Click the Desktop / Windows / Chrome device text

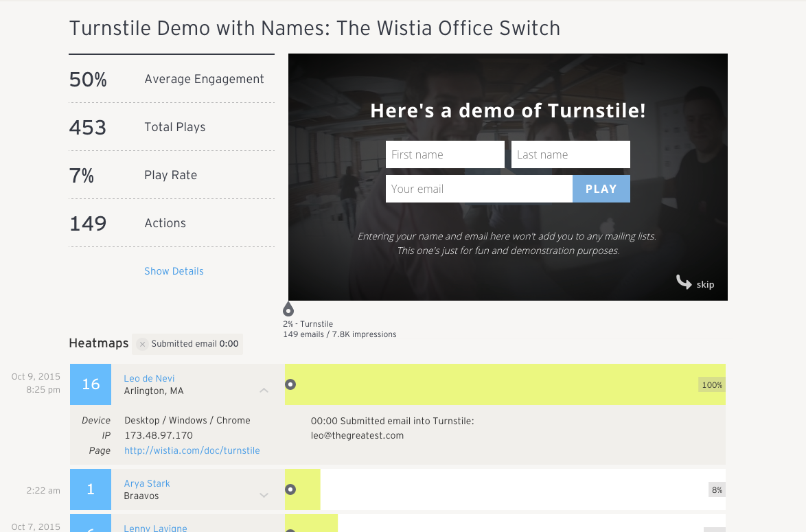tap(187, 420)
